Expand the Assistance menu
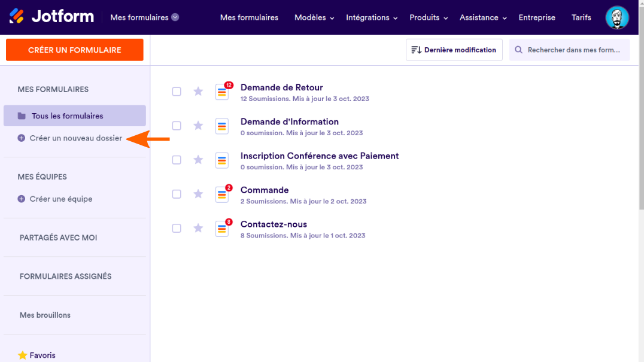This screenshot has width=644, height=362. (x=483, y=17)
